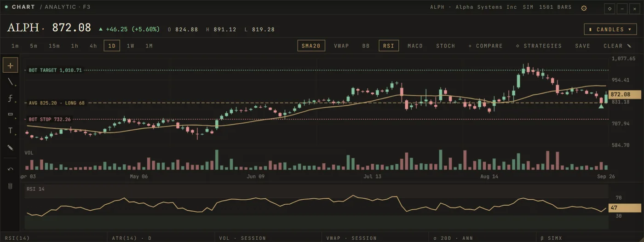The image size is (644, 242).
Task: Enable the VWAP indicator
Action: click(x=341, y=46)
